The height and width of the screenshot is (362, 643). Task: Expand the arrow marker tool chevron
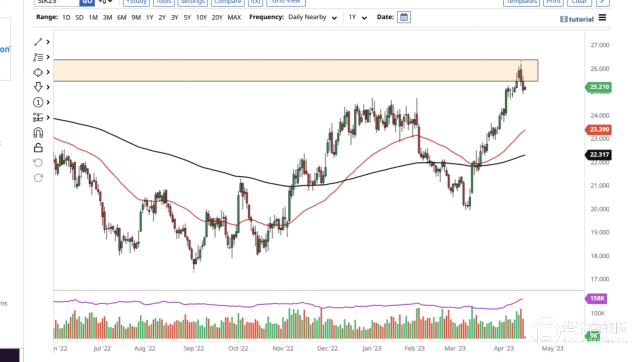pos(48,87)
